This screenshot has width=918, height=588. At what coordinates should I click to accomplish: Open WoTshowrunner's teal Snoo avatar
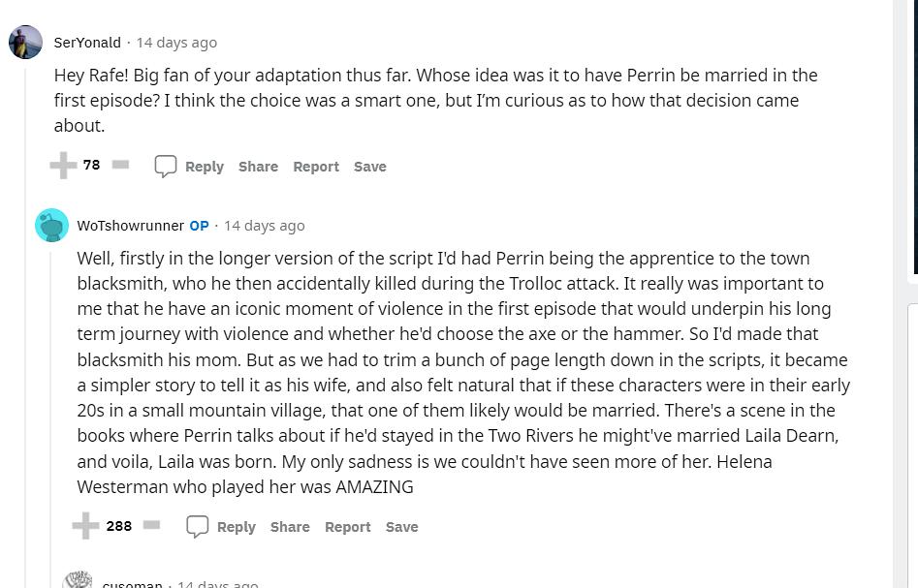(x=52, y=226)
